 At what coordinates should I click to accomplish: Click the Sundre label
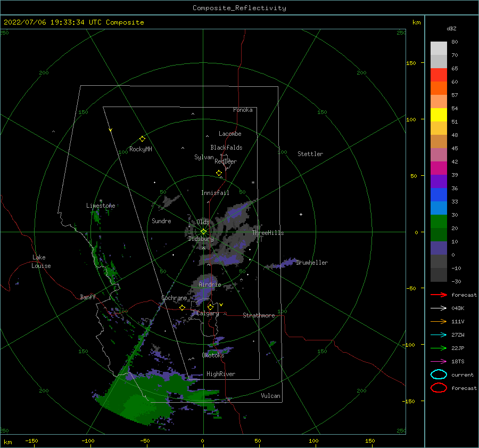pyautogui.click(x=161, y=221)
